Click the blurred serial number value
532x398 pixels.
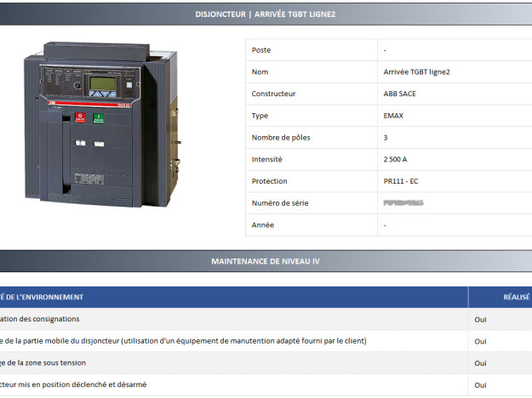pyautogui.click(x=403, y=203)
